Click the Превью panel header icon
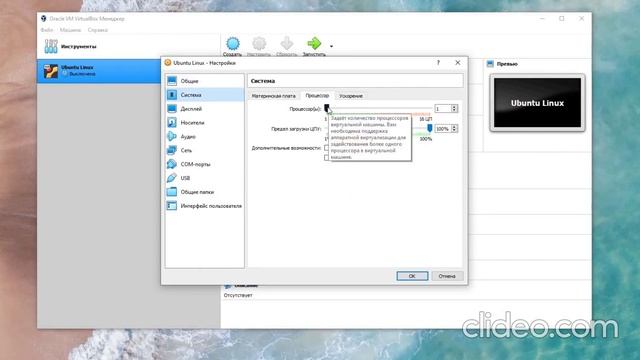The height and width of the screenshot is (360, 640). click(x=490, y=64)
